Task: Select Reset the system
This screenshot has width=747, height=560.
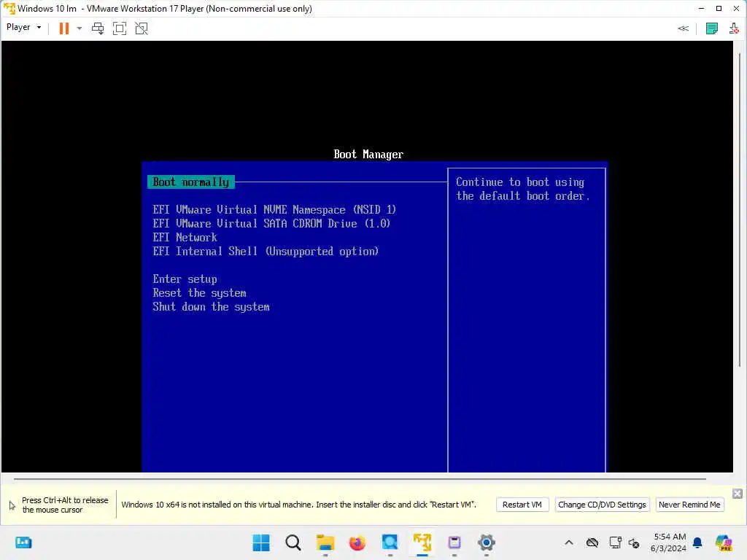Action: click(199, 293)
